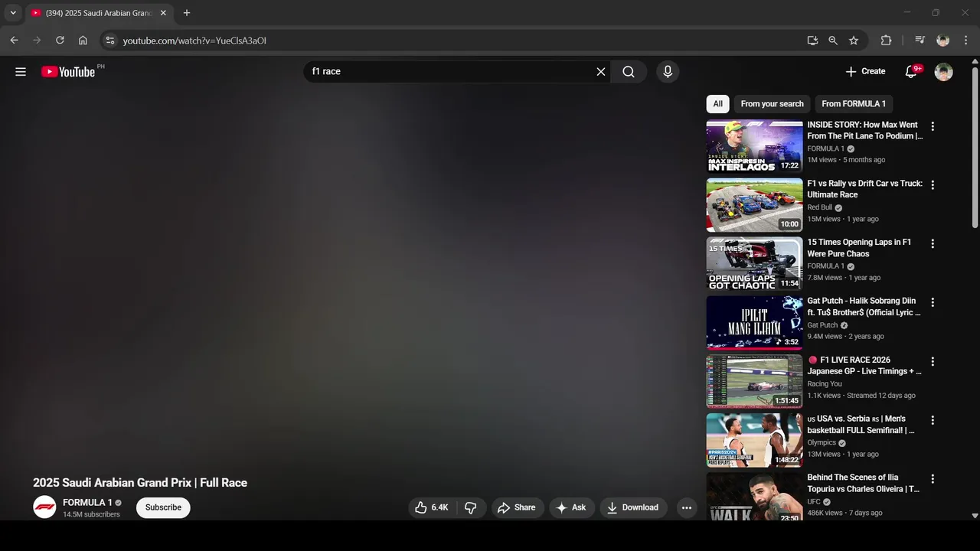
Task: Open the zoom magnifier in address bar
Action: (833, 41)
